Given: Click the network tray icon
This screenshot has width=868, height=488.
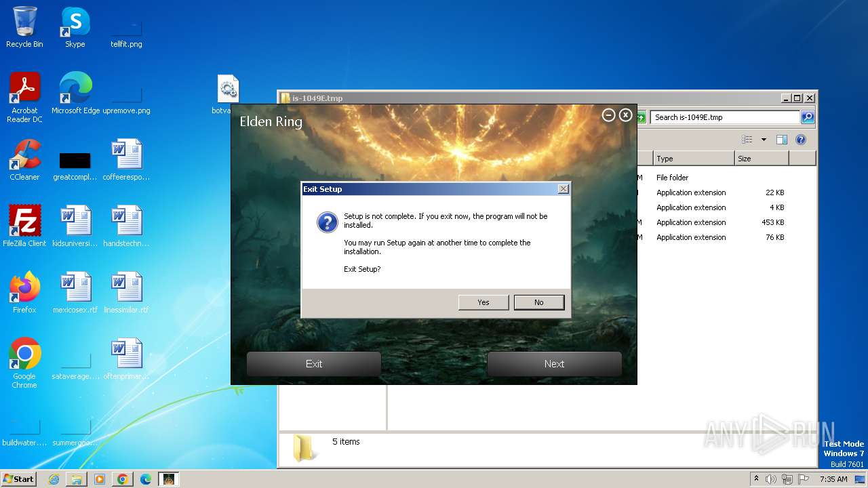Looking at the screenshot, I should point(787,479).
